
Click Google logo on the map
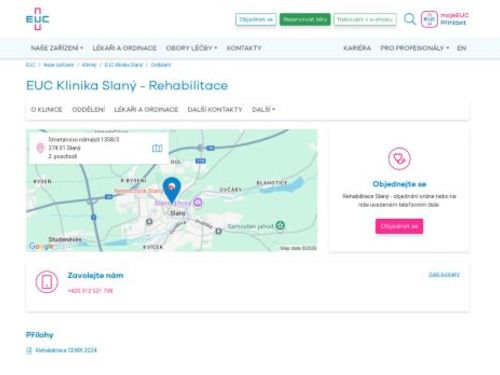41,246
